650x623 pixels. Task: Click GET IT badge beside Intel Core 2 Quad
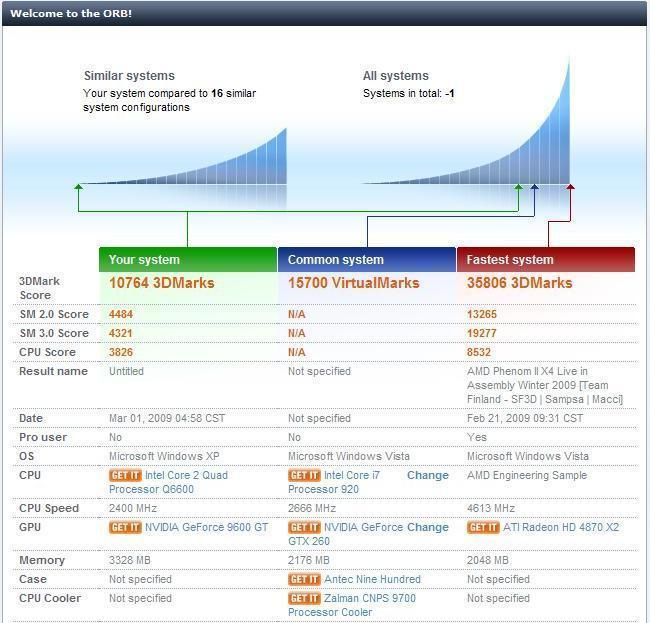125,475
